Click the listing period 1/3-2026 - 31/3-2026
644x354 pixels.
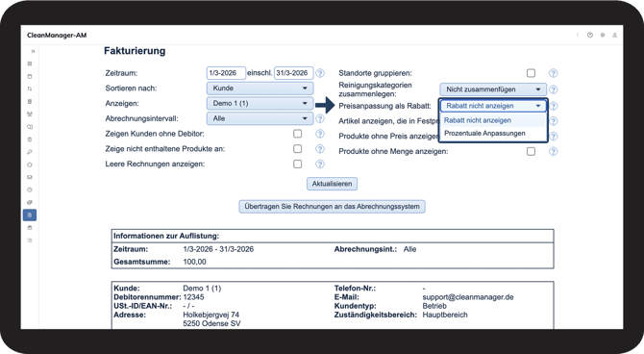(x=218, y=249)
